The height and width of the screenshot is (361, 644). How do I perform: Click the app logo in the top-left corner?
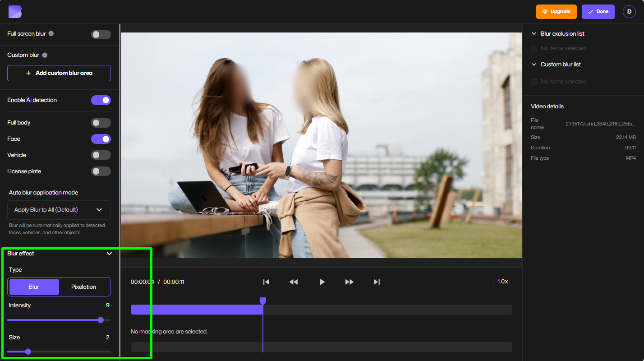coord(15,11)
